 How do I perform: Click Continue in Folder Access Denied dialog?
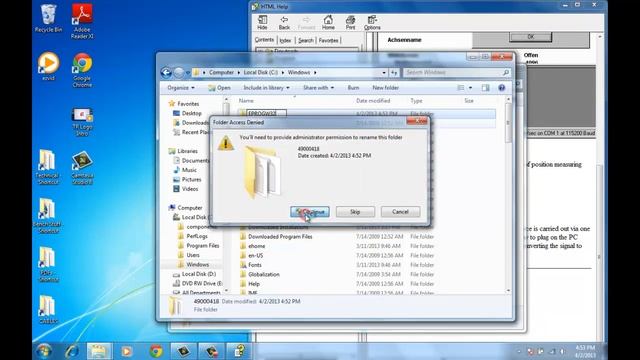[x=310, y=212]
